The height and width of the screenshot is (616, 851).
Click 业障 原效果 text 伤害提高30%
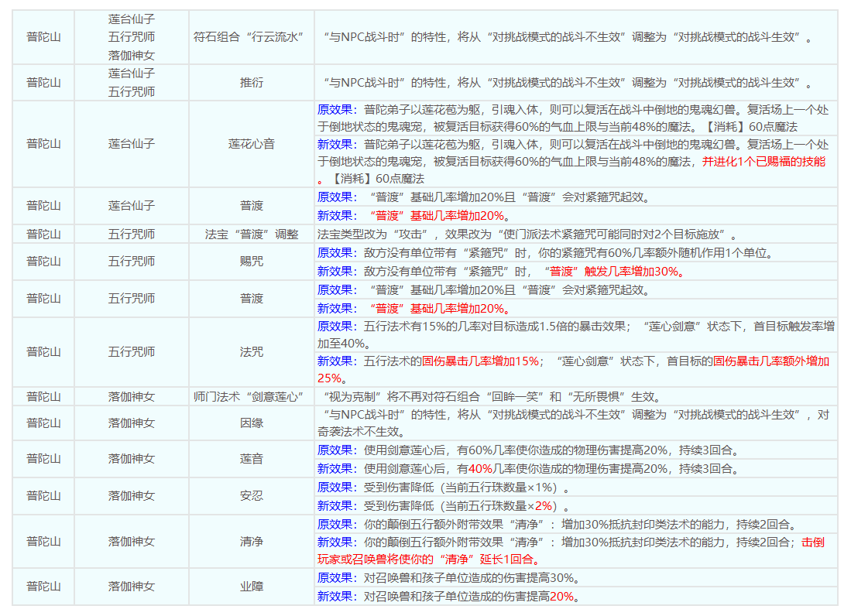click(449, 578)
